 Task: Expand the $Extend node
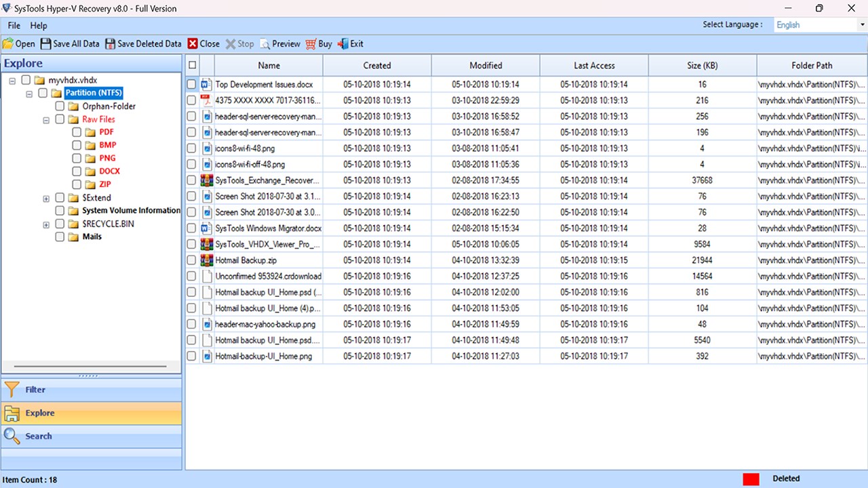[46, 199]
